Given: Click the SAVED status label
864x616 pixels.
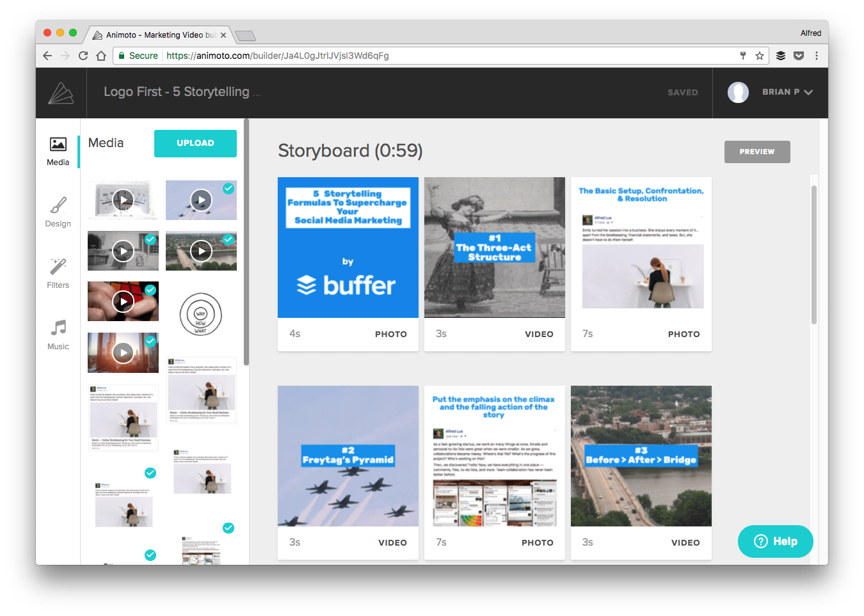Looking at the screenshot, I should 683,92.
